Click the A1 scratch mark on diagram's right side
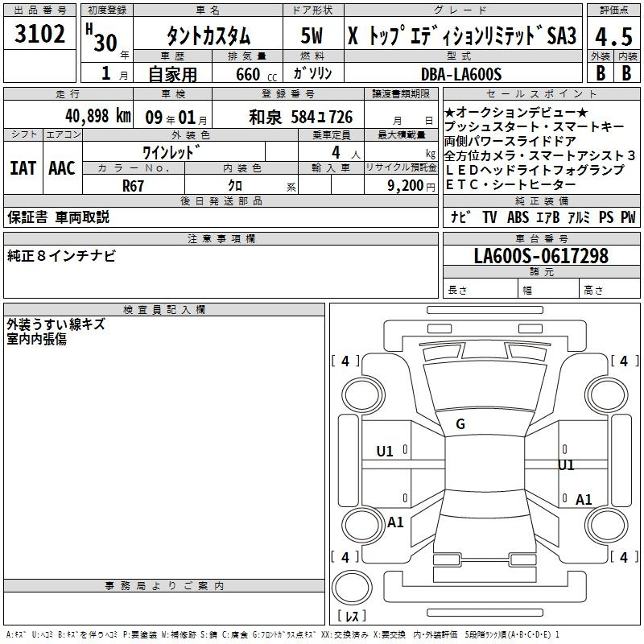Image resolution: width=644 pixels, height=644 pixels. pos(584,499)
